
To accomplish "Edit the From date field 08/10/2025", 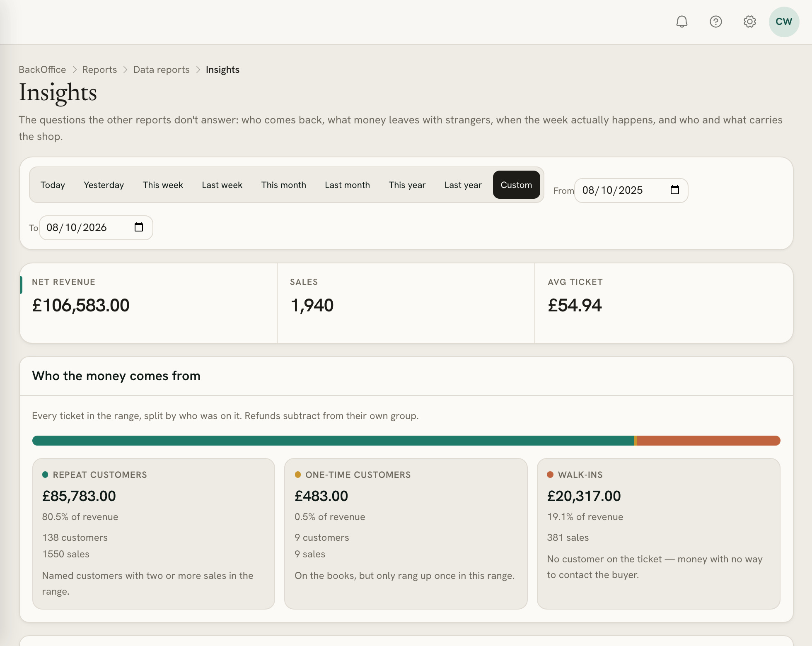I will coord(631,190).
